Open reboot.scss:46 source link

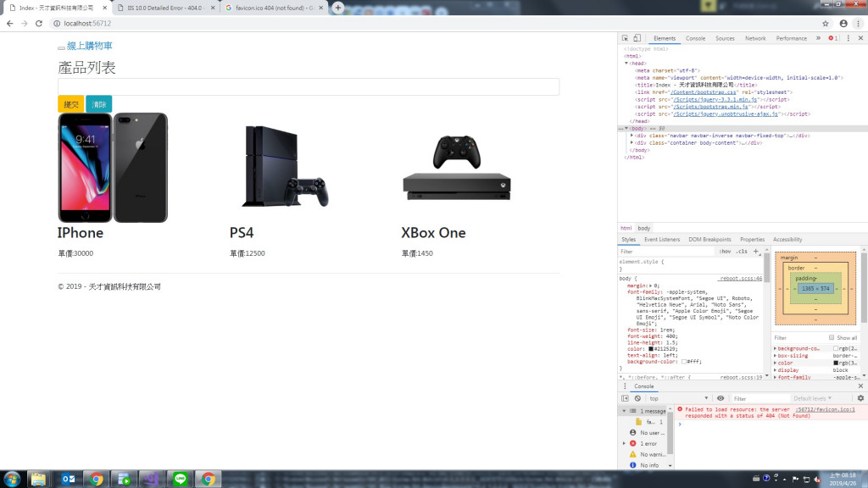[x=741, y=278]
